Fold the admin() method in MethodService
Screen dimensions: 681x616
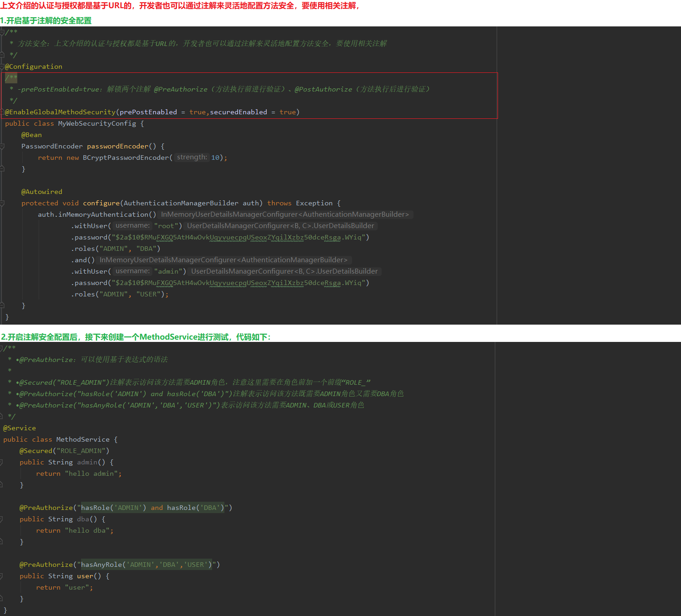coord(1,462)
